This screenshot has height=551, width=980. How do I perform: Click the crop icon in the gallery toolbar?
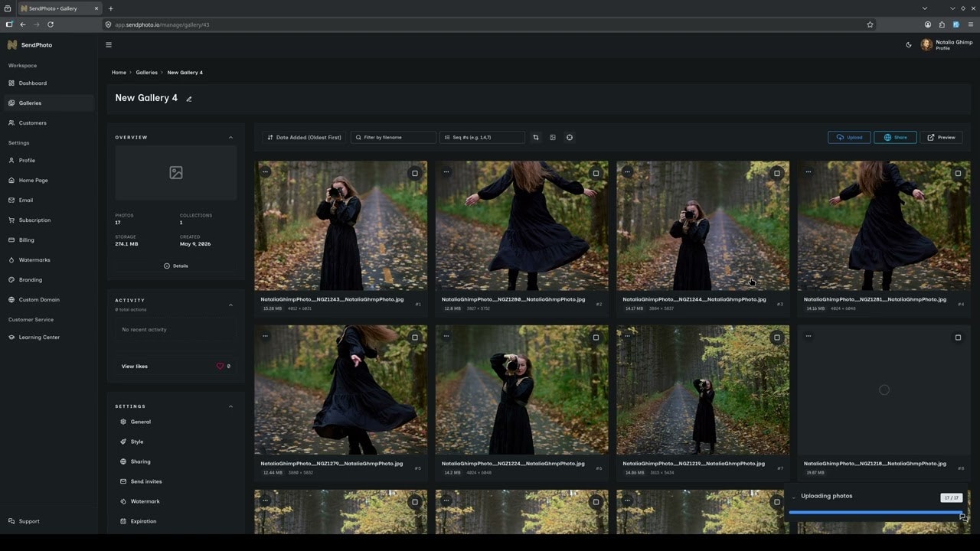pyautogui.click(x=536, y=138)
